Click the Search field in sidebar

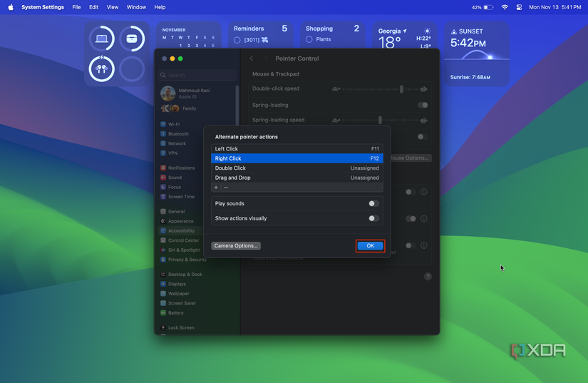197,75
